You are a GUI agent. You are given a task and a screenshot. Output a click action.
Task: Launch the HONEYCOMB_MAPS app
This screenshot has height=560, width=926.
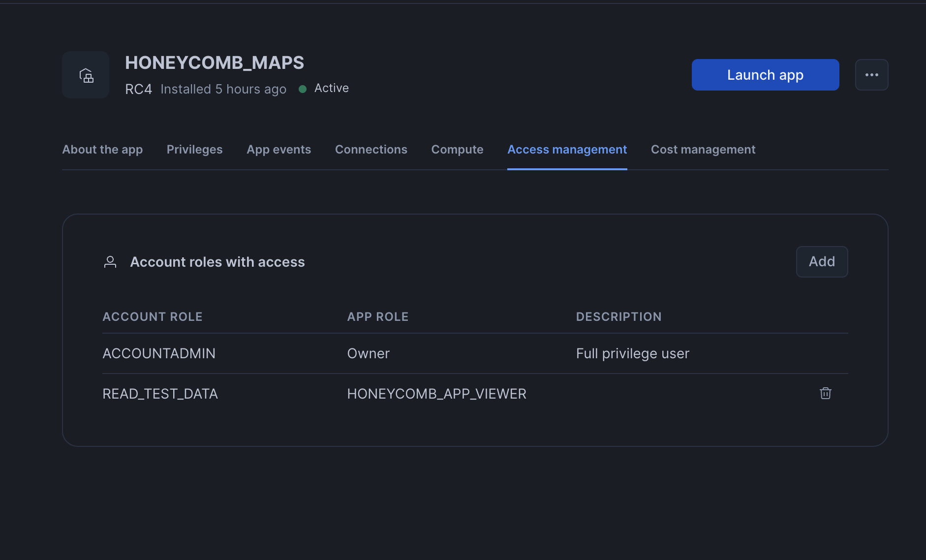765,75
